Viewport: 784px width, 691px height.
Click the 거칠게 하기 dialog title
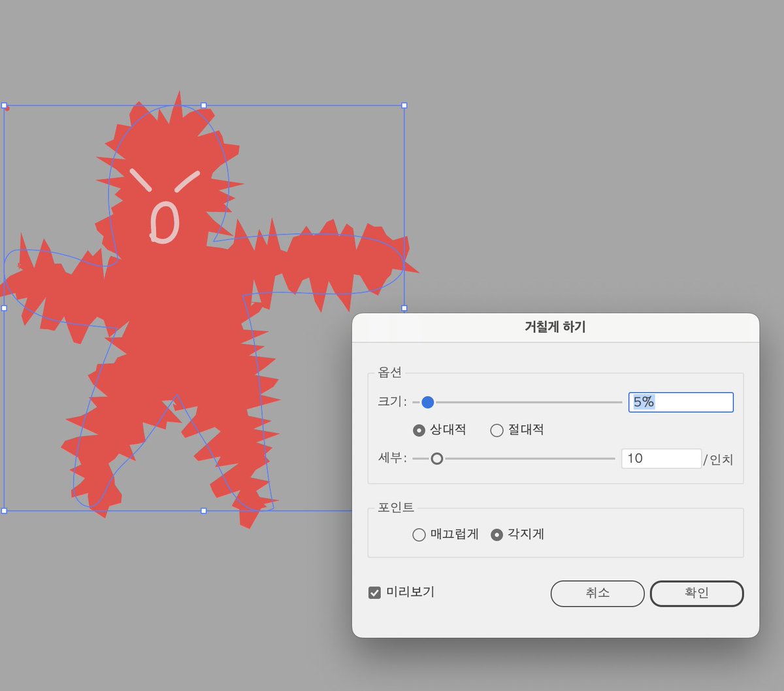point(555,327)
